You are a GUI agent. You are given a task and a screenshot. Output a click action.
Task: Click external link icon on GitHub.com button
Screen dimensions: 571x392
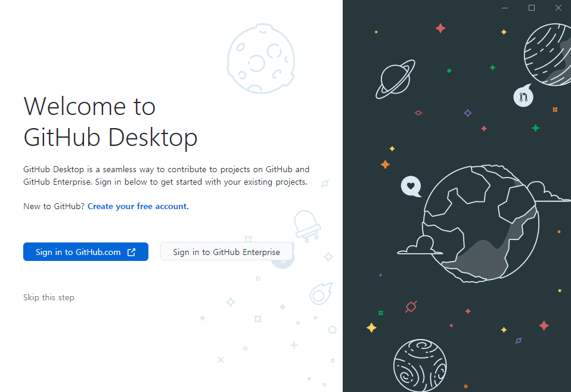coord(132,252)
